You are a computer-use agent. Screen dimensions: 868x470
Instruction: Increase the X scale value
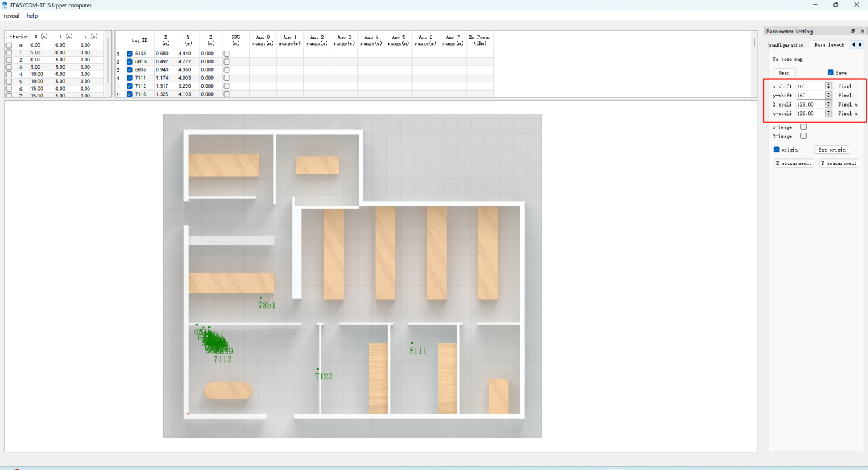pos(828,102)
